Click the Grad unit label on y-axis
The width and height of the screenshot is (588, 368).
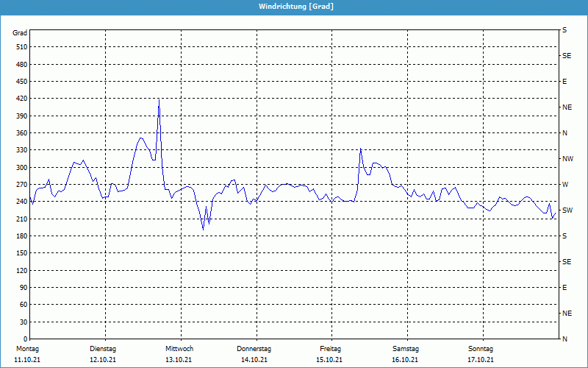[x=20, y=33]
